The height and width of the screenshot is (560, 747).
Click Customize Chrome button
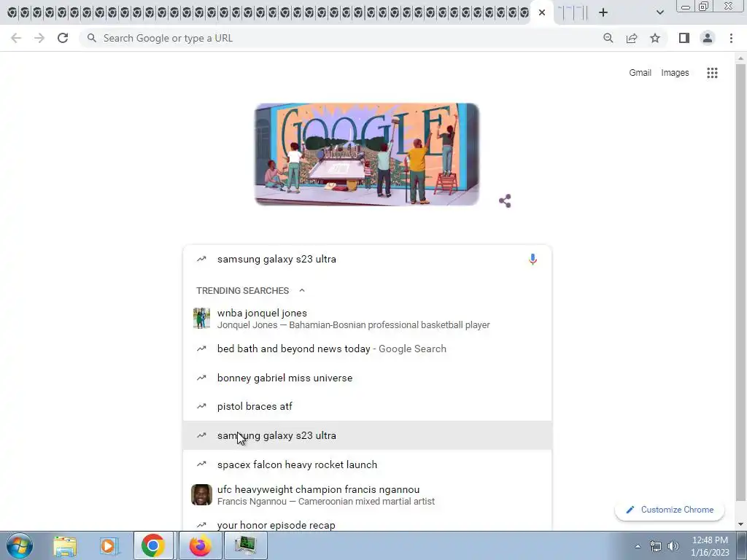tap(670, 510)
